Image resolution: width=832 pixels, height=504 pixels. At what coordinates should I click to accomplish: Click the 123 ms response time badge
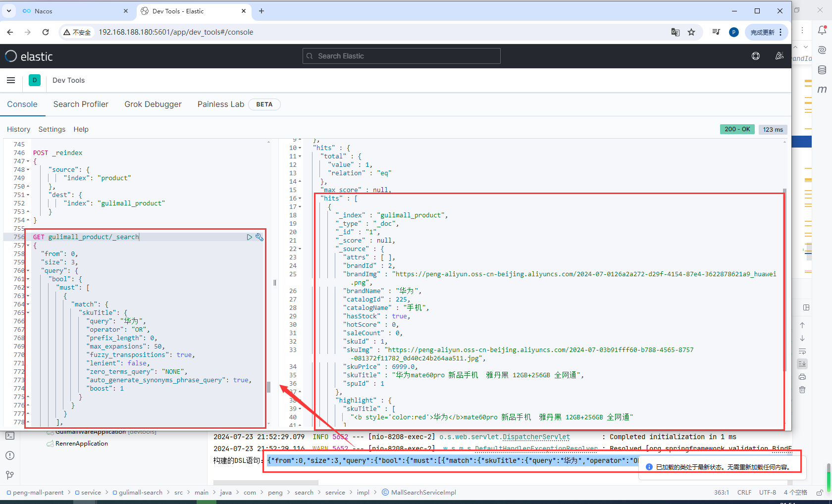click(773, 129)
